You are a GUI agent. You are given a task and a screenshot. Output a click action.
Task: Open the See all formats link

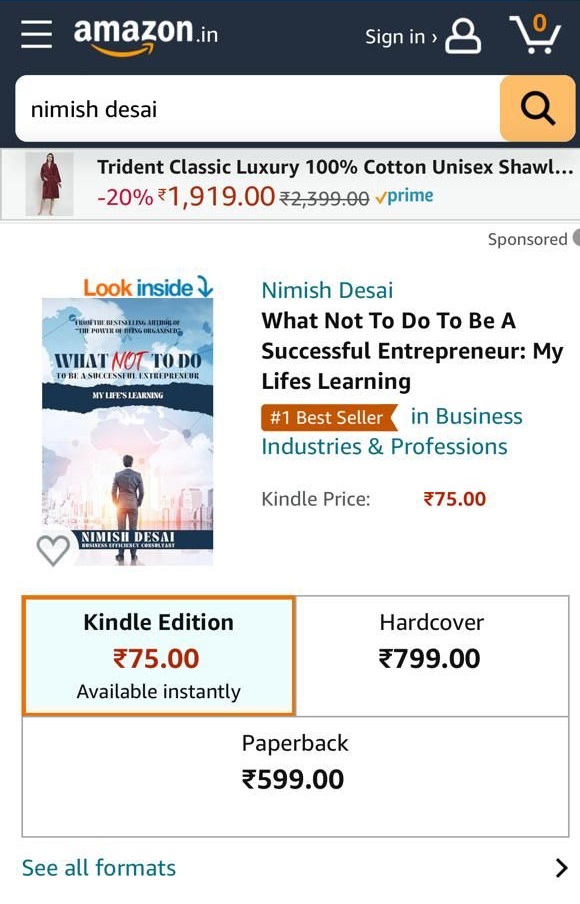[x=99, y=868]
